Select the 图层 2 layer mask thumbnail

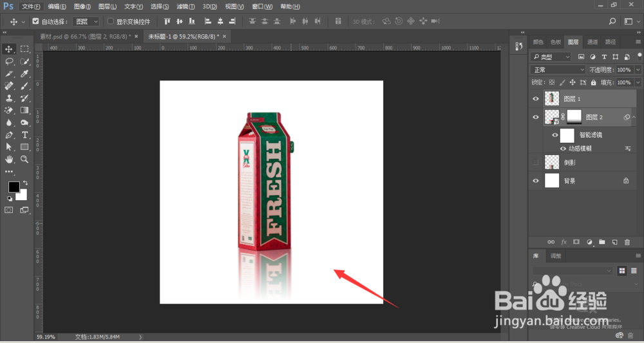pyautogui.click(x=574, y=117)
